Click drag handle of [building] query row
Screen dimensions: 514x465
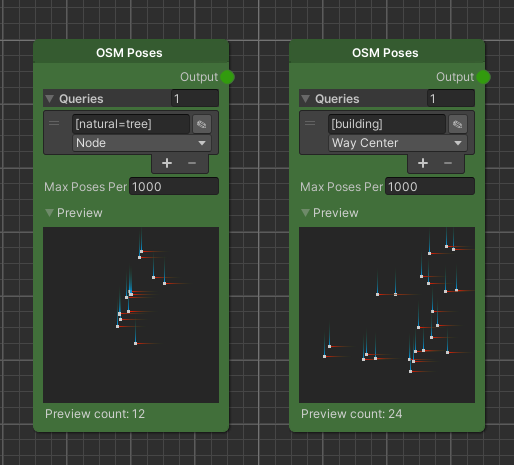click(310, 123)
